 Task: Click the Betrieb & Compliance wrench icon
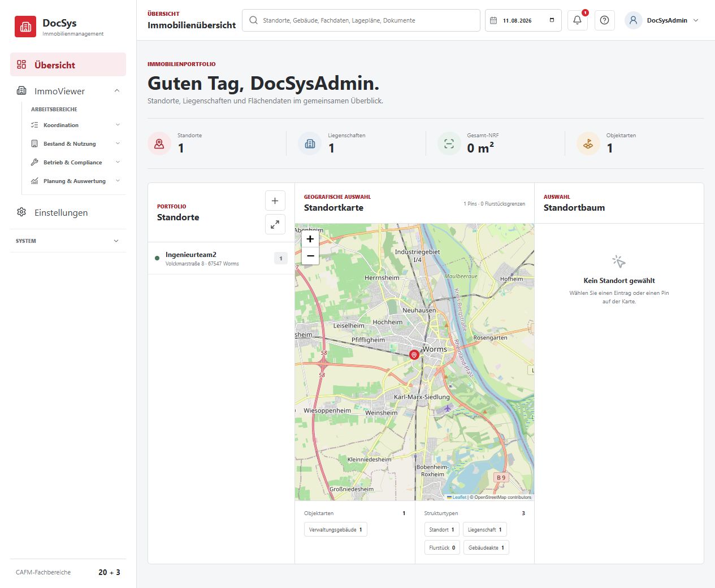[x=34, y=162]
